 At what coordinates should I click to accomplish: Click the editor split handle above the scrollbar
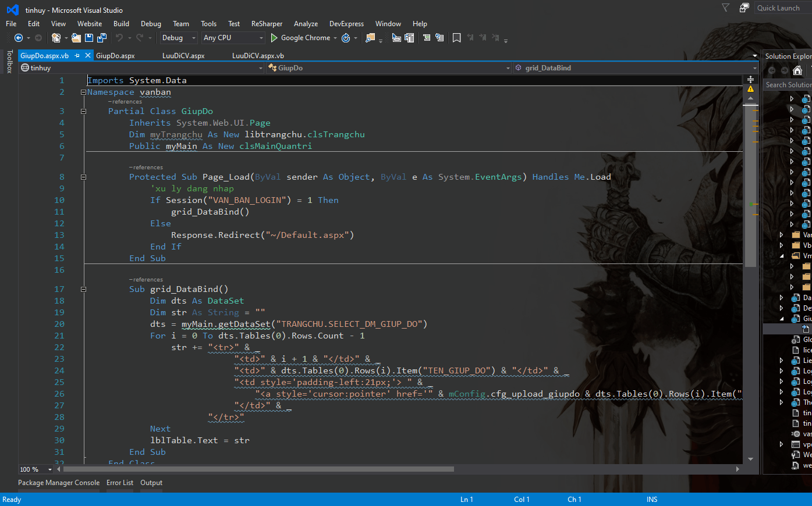(751, 79)
